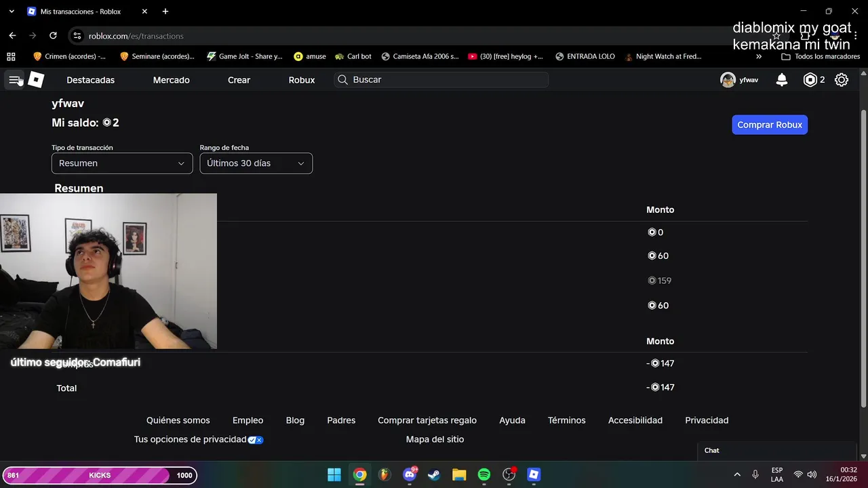Open the Robux balance icon in header
Screen dimensions: 868x488
point(810,80)
